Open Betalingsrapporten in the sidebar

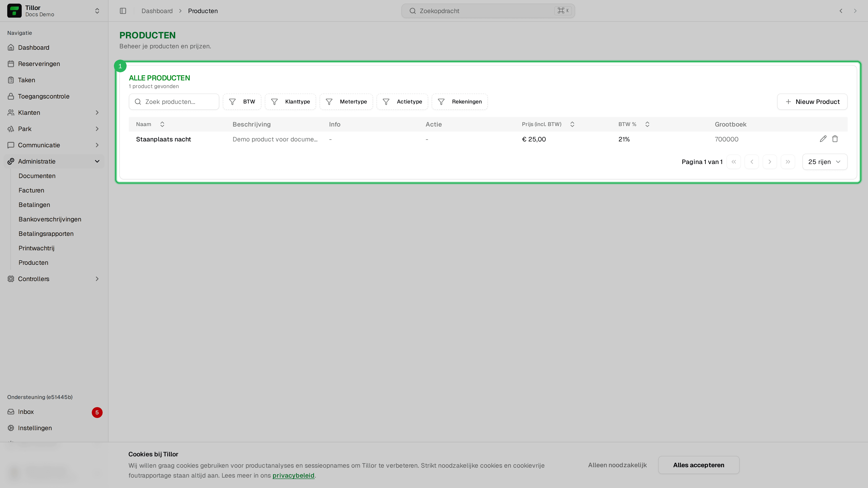point(46,234)
